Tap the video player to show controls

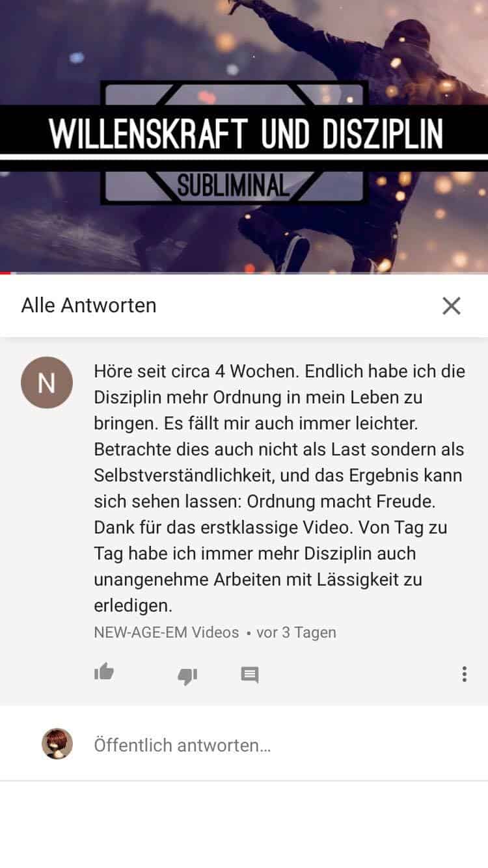coord(244,136)
